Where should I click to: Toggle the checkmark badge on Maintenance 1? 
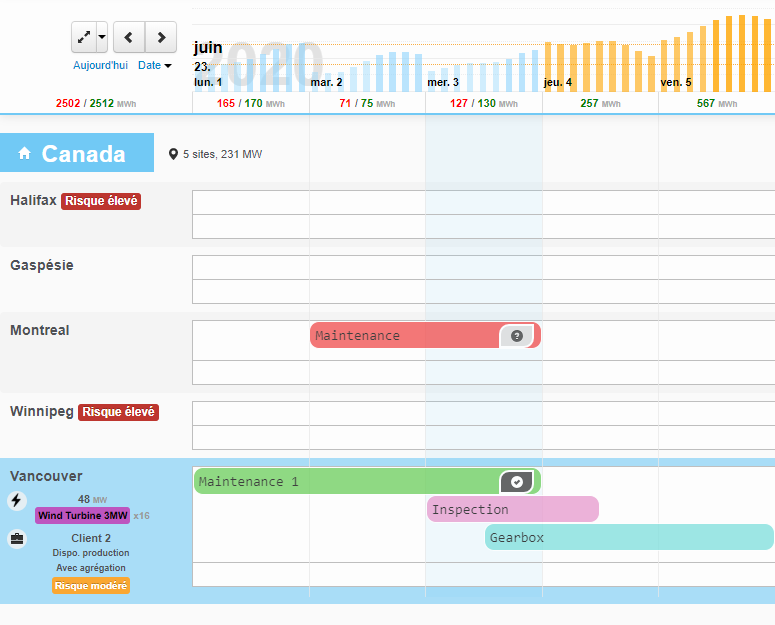[516, 482]
